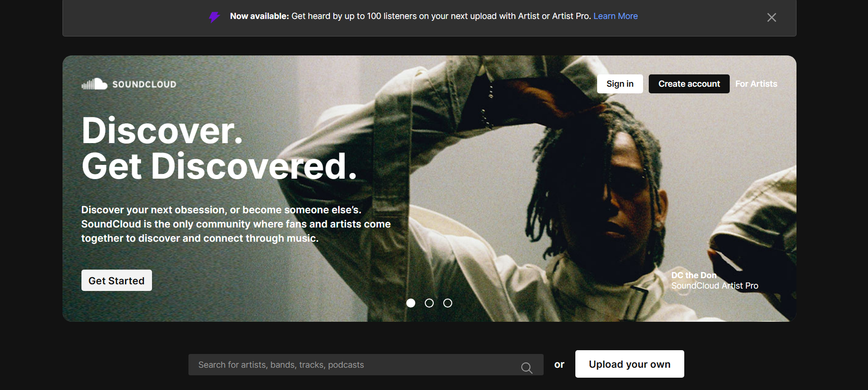Click the SoundCloud Artist Pro caption
Image resolution: width=868 pixels, height=390 pixels.
715,286
